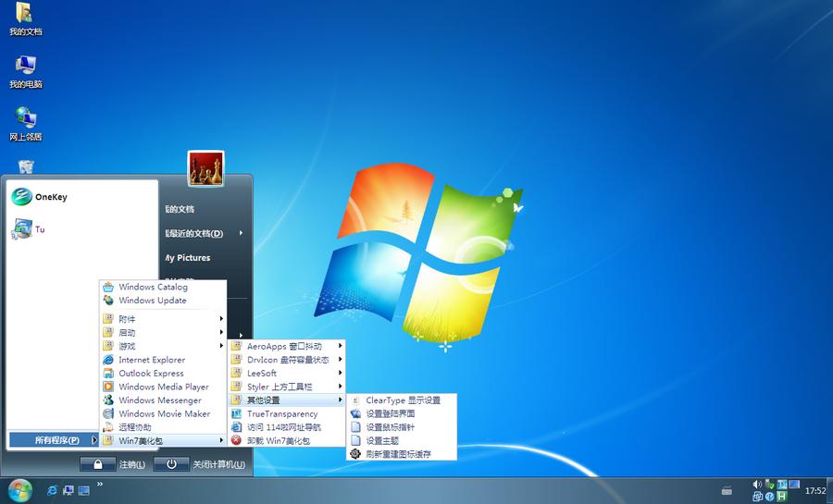Screen dimensions: 833x504
Task: Click the Windows Update icon
Action: [x=108, y=301]
